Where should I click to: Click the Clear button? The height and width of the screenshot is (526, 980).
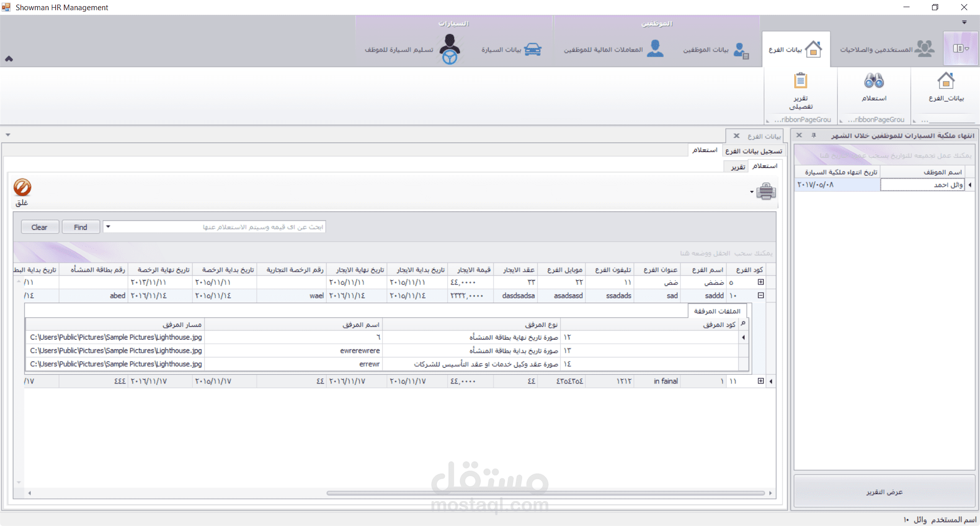(x=40, y=227)
